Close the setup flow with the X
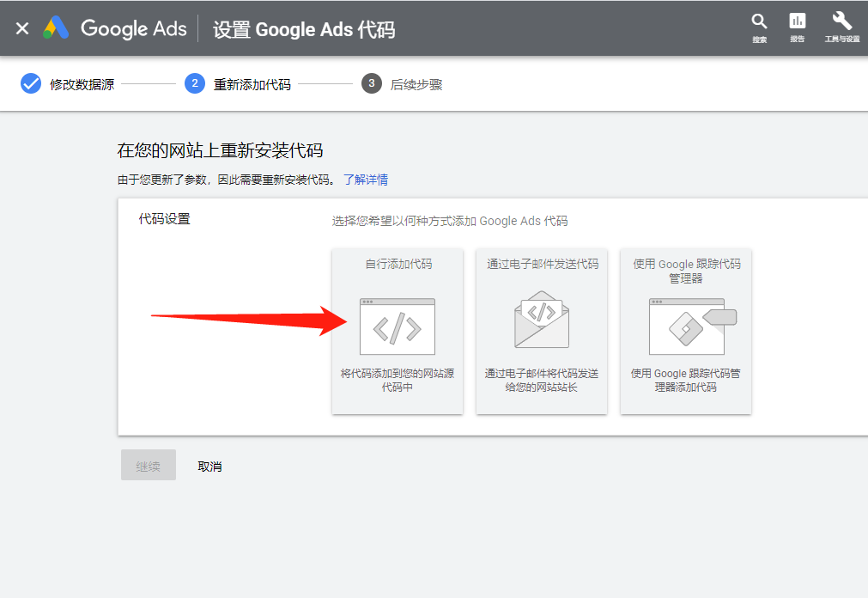 (x=21, y=27)
